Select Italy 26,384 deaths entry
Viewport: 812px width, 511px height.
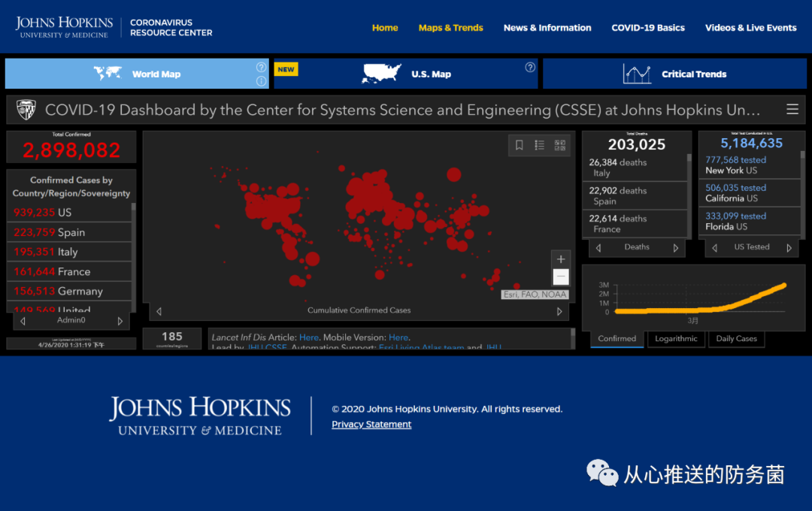pyautogui.click(x=635, y=168)
